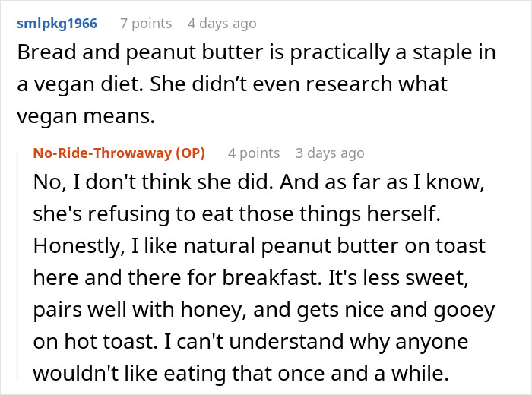532x395 pixels.
Task: Open the "3 days ago" reply permalink
Action: click(x=330, y=153)
